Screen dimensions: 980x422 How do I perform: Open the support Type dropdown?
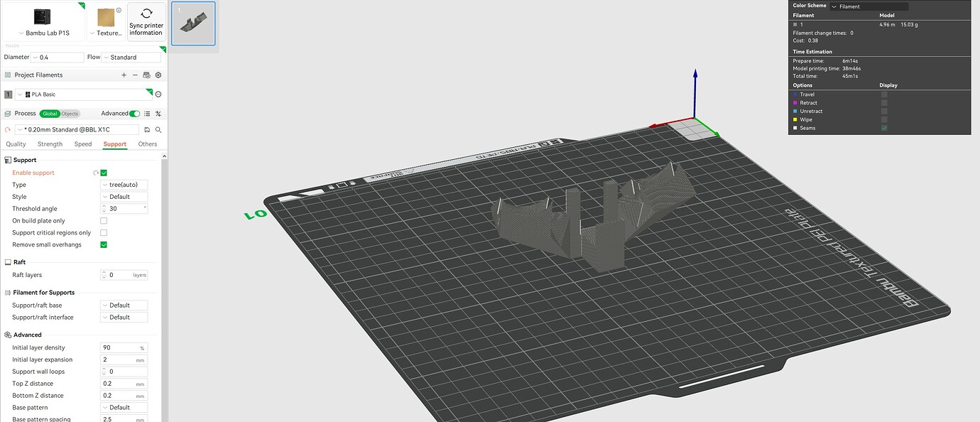point(124,185)
